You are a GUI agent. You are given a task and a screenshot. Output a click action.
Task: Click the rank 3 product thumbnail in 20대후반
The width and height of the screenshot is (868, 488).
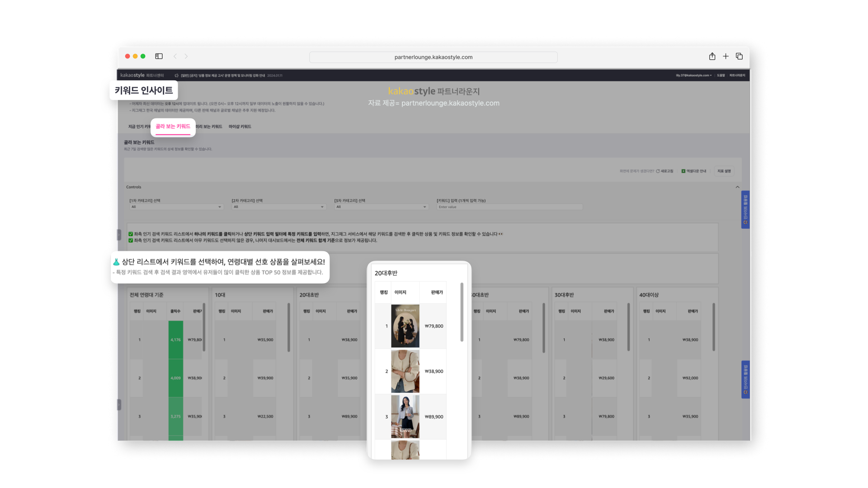coord(405,417)
